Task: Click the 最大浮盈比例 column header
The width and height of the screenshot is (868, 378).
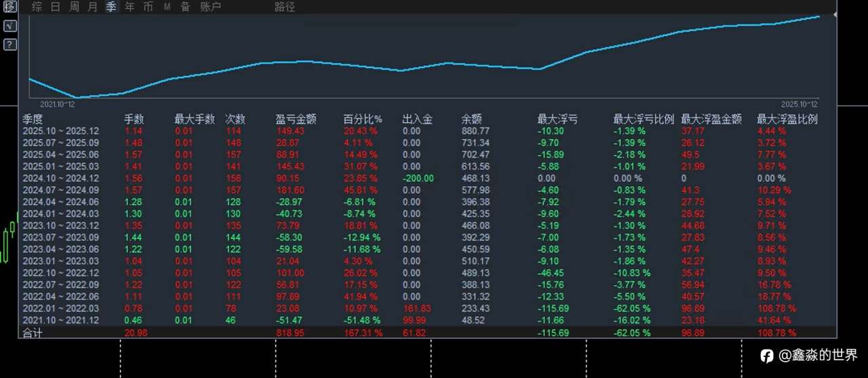Action: click(x=787, y=119)
